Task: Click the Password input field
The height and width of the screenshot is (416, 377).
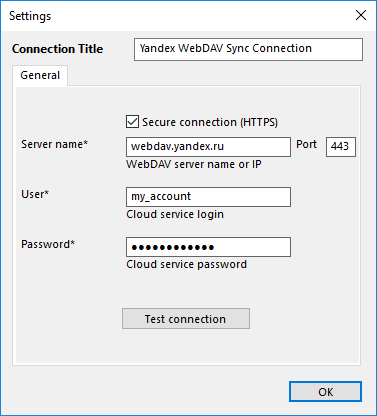Action: pos(208,247)
